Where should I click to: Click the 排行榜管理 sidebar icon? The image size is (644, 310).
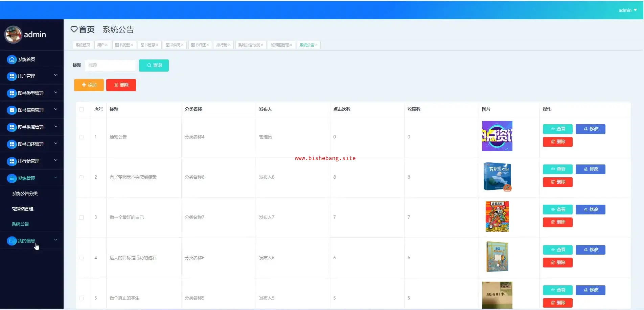[12, 161]
